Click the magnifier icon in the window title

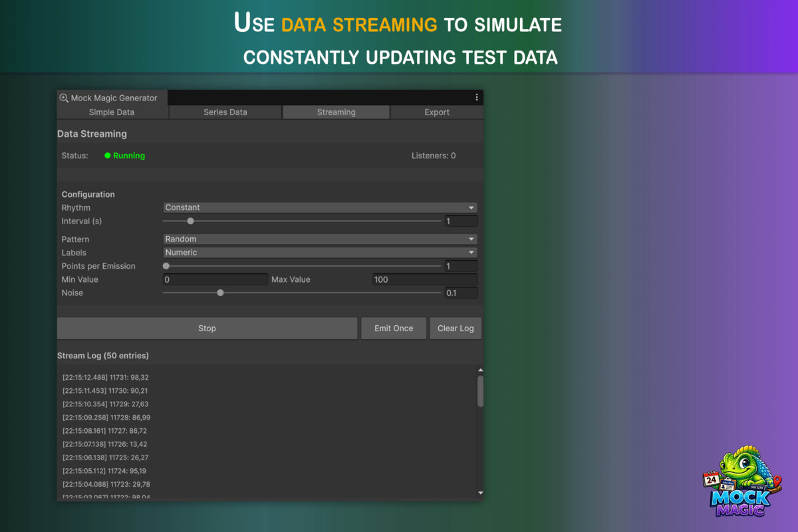(x=64, y=98)
